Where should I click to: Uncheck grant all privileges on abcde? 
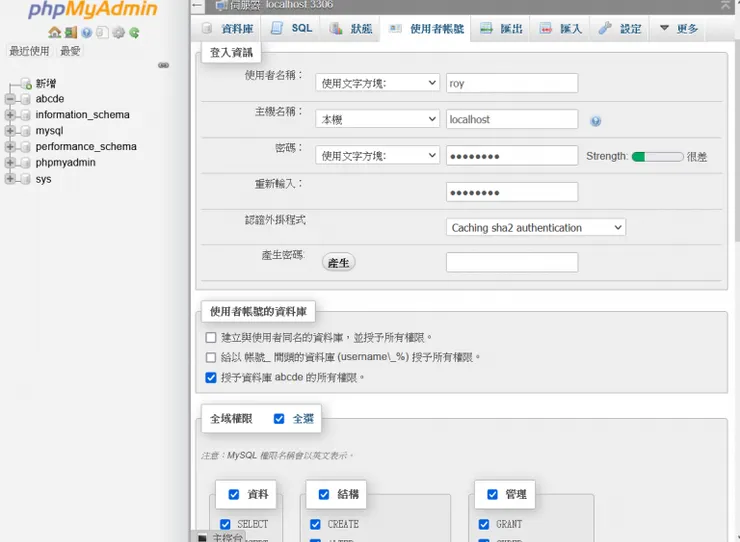(x=211, y=378)
